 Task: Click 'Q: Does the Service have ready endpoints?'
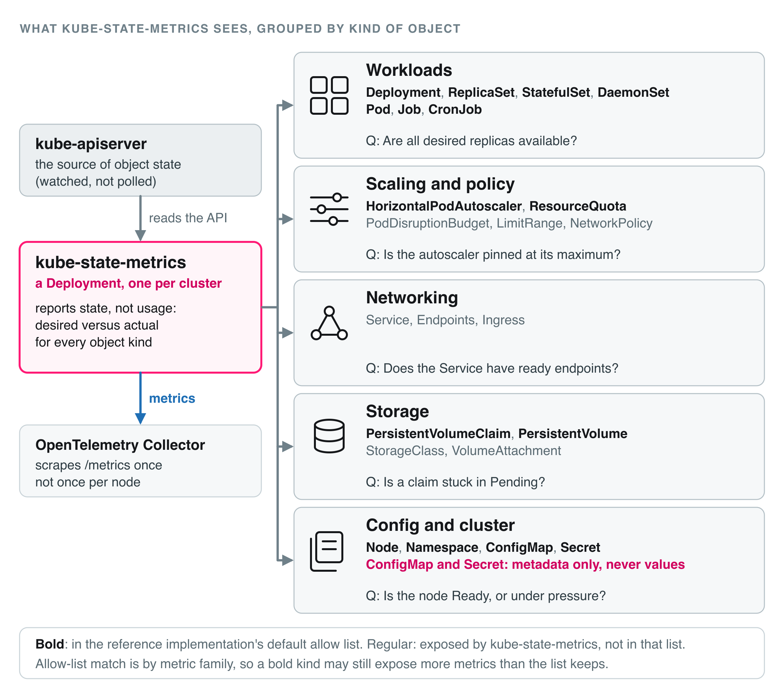[x=492, y=368]
